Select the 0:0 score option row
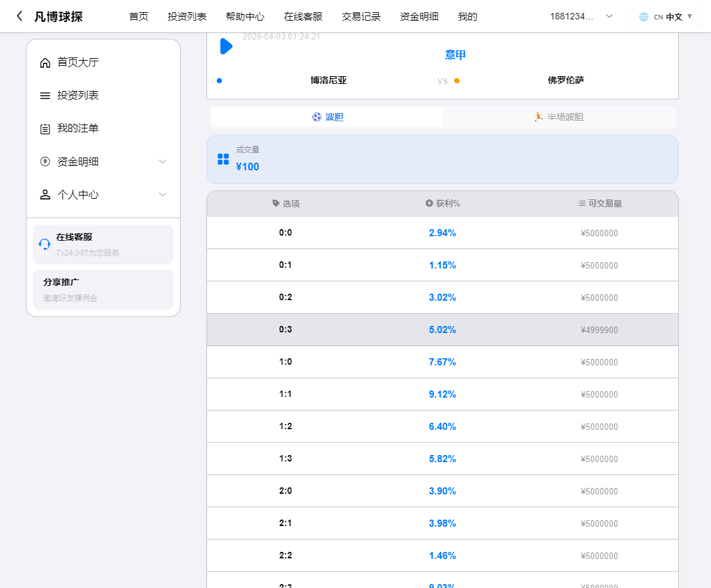 pos(443,233)
